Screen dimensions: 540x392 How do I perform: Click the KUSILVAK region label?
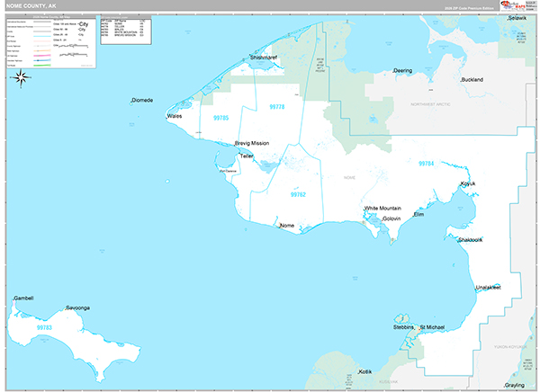pyautogui.click(x=389, y=382)
